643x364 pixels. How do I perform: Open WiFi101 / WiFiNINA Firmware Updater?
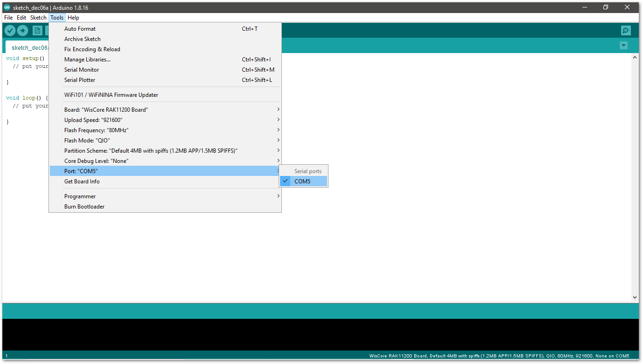[x=165, y=95]
